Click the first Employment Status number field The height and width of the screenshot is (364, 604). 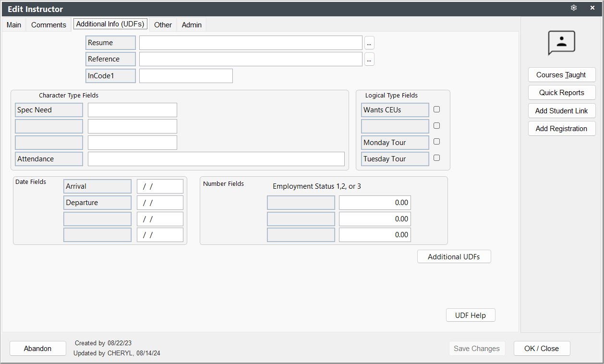pos(375,203)
